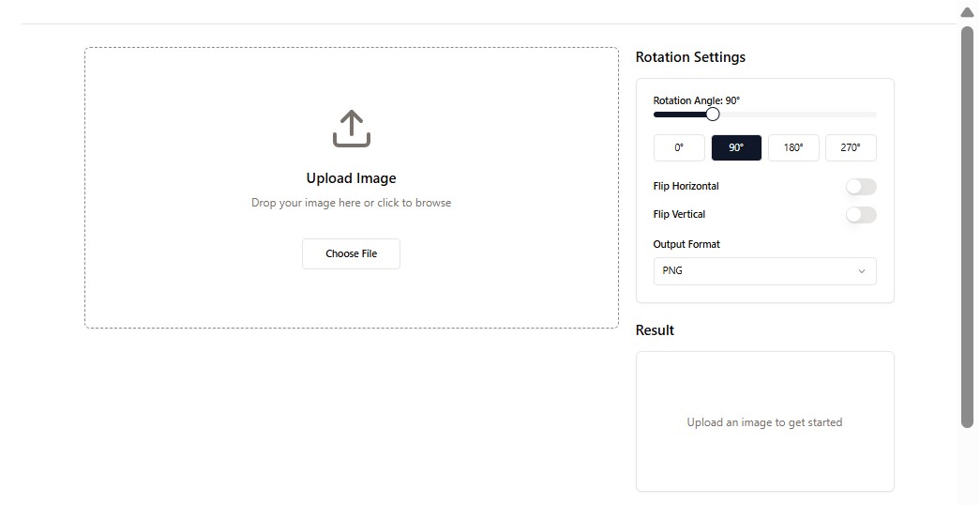This screenshot has height=505, width=980.
Task: Click the 'Rotation Angle: 90°' label
Action: [x=697, y=100]
